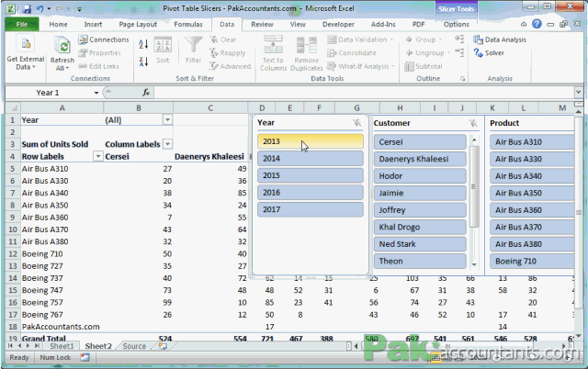Viewport: 588px width, 369px height.
Task: Toggle Cersei in the Customer slicer
Action: [x=420, y=142]
